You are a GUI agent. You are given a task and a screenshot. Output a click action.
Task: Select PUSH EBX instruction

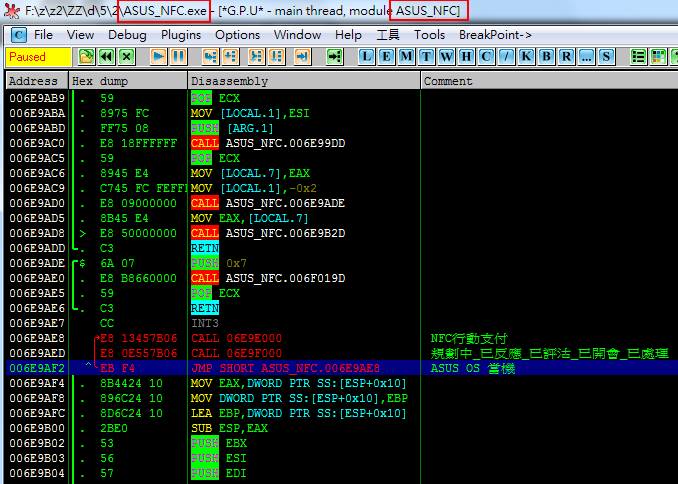(x=219, y=443)
